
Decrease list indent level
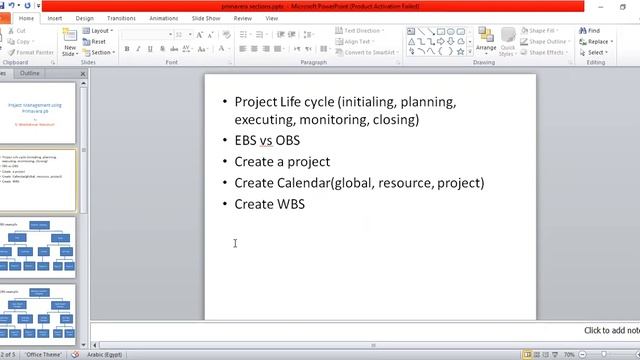(280, 35)
